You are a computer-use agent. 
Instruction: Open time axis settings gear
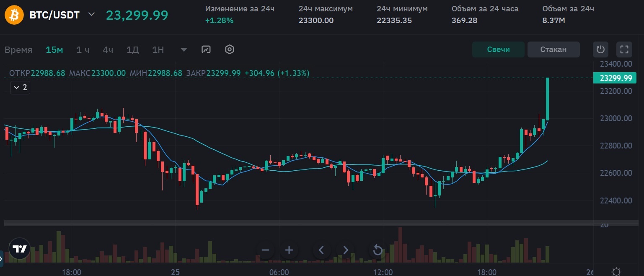pyautogui.click(x=616, y=271)
